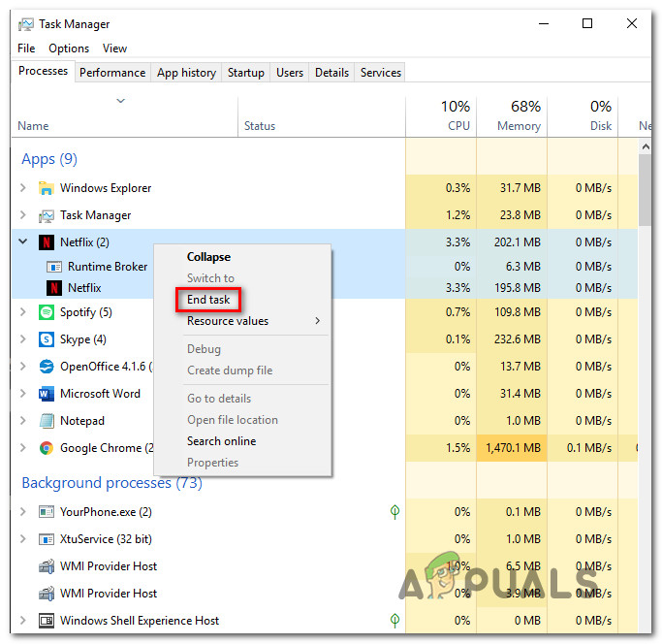The image size is (662, 644).
Task: Click the OpenOffice 4.1.6 icon
Action: [x=46, y=367]
